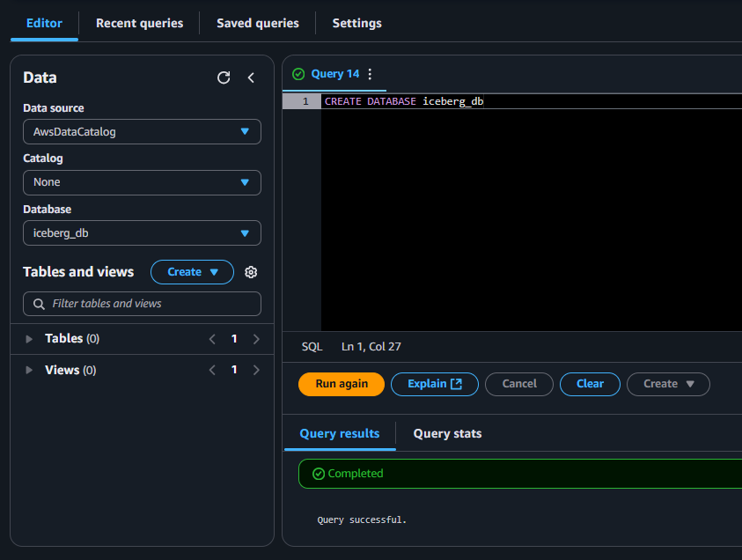Image resolution: width=742 pixels, height=560 pixels.
Task: Open the Data source dropdown
Action: click(142, 131)
